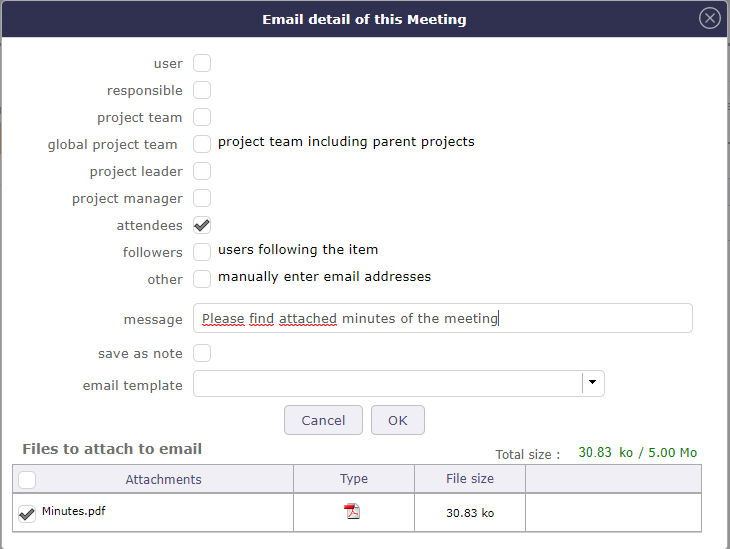
Task: Toggle the save as note checkbox
Action: tap(202, 353)
